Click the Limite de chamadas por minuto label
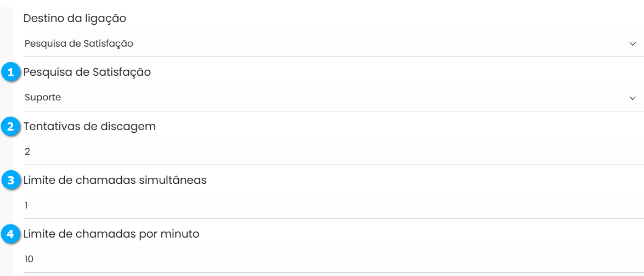Screen dimensions: 644x276 coord(111,234)
